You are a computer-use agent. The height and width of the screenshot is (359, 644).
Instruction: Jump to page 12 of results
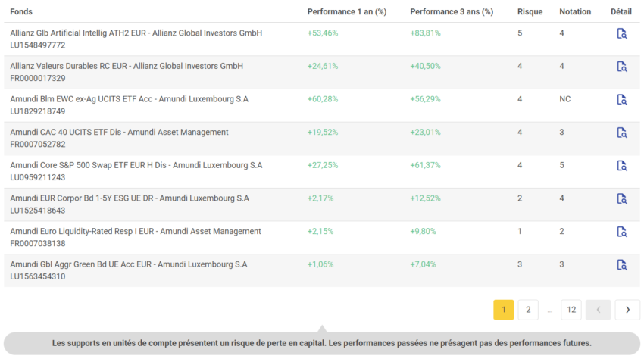(x=571, y=310)
